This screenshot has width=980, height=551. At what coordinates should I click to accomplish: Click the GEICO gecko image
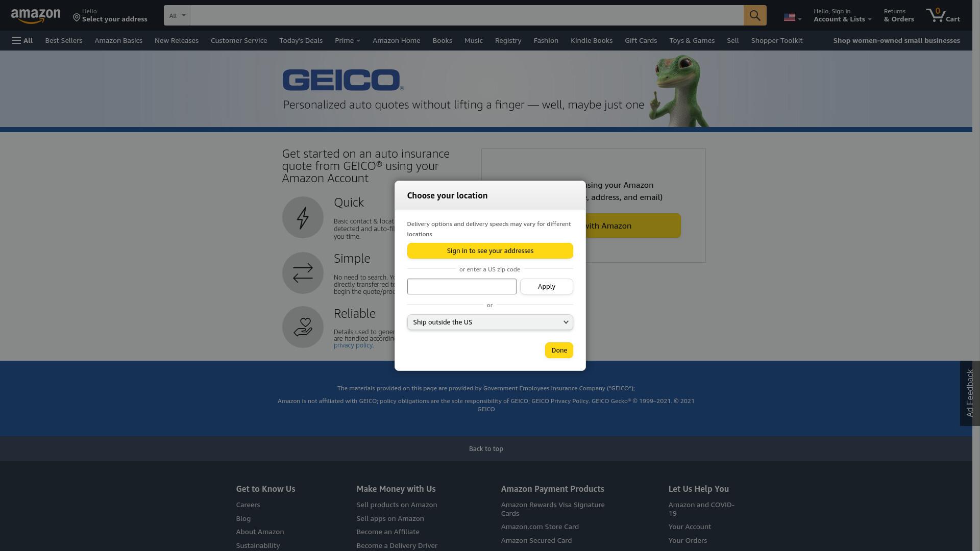[679, 91]
